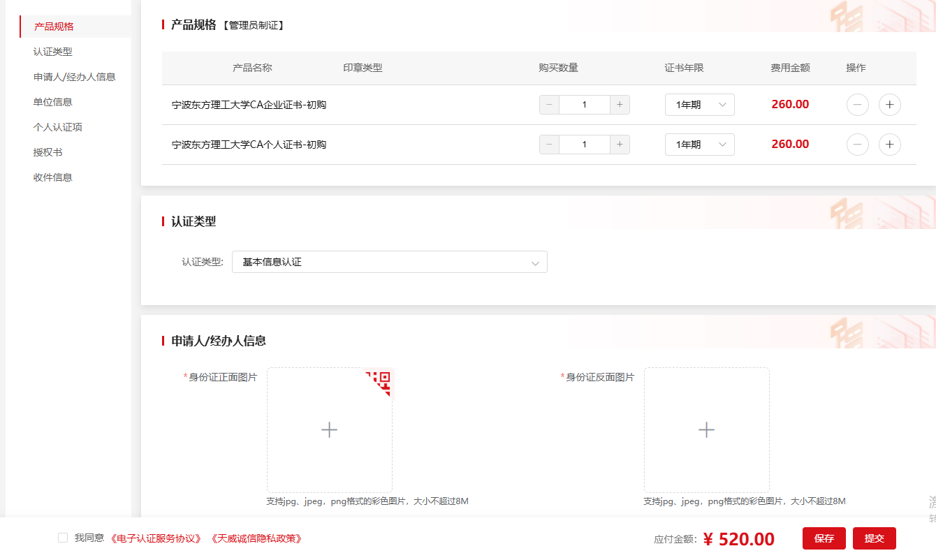
Task: Click round plus icon for enterprise certificate row
Action: click(x=889, y=105)
